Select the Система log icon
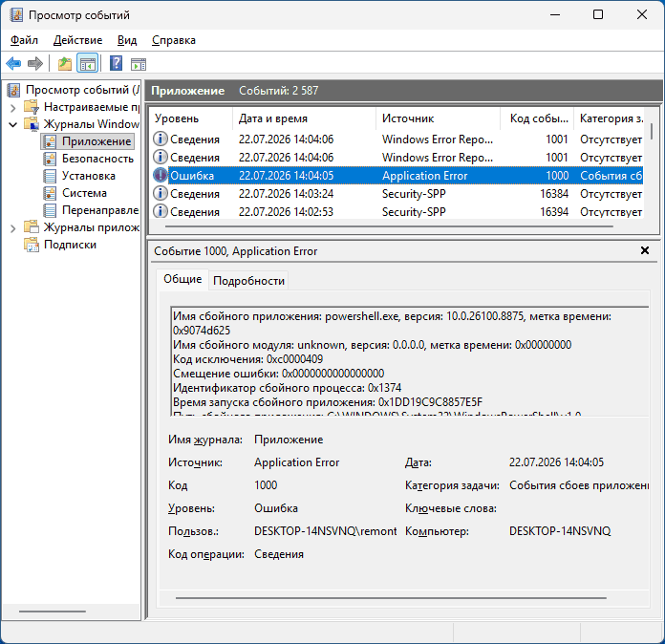Image resolution: width=665 pixels, height=644 pixels. pos(50,193)
